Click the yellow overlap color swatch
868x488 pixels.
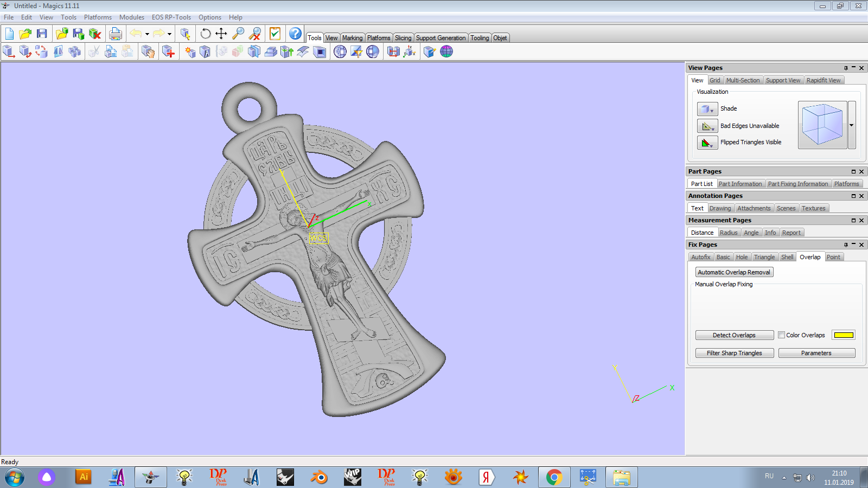(x=844, y=335)
